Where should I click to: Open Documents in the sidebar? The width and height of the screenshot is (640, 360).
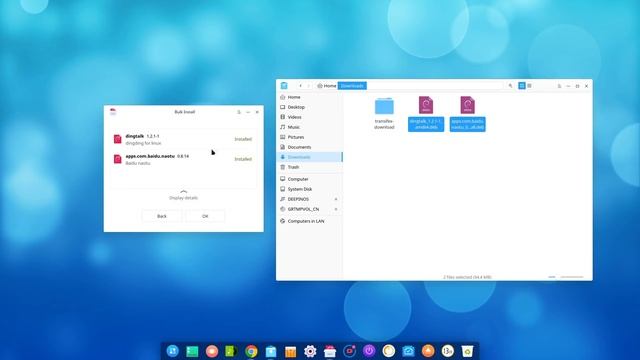(309, 147)
